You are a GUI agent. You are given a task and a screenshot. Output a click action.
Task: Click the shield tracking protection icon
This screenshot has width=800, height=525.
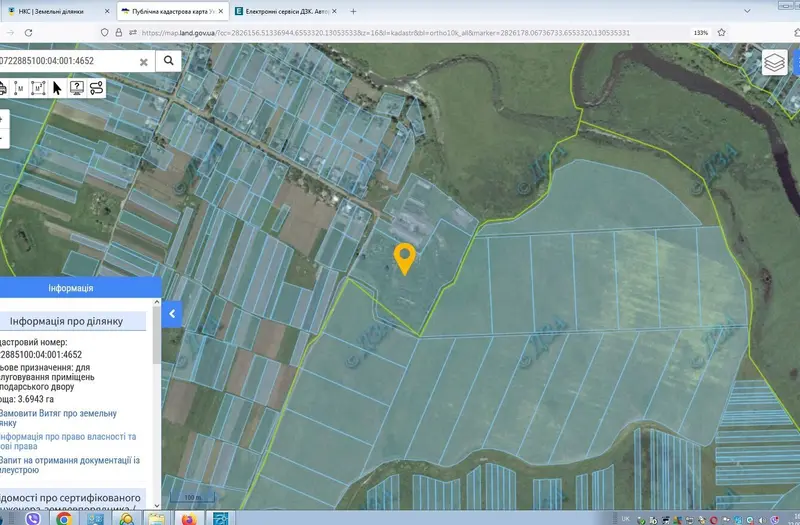[x=105, y=33]
